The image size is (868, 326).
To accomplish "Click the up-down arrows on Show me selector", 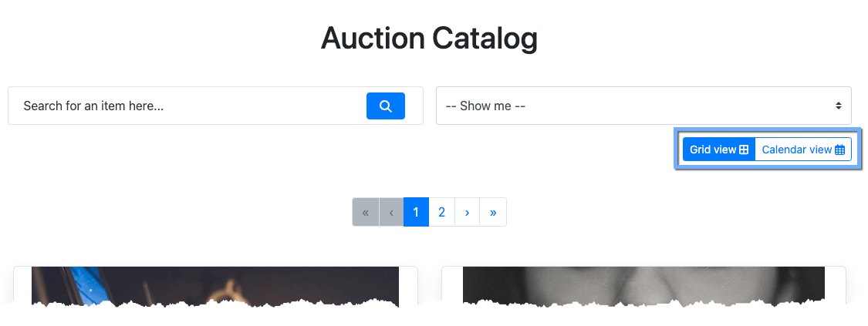I will [x=838, y=106].
